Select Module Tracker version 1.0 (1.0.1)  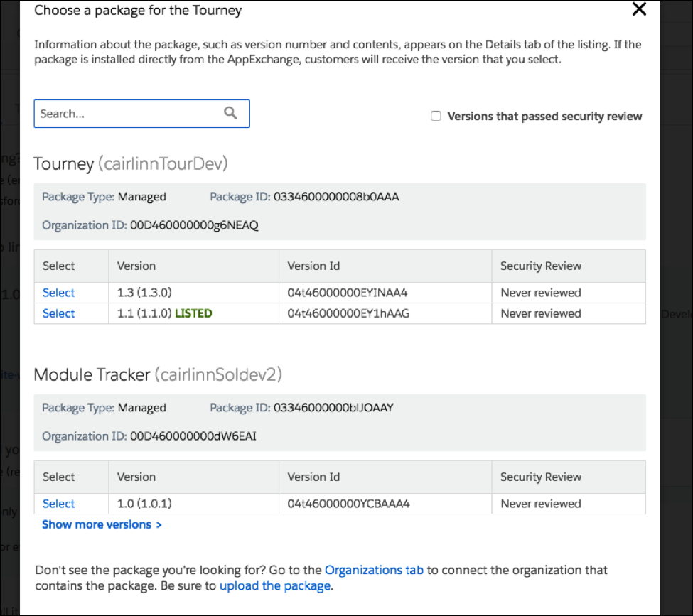click(58, 503)
